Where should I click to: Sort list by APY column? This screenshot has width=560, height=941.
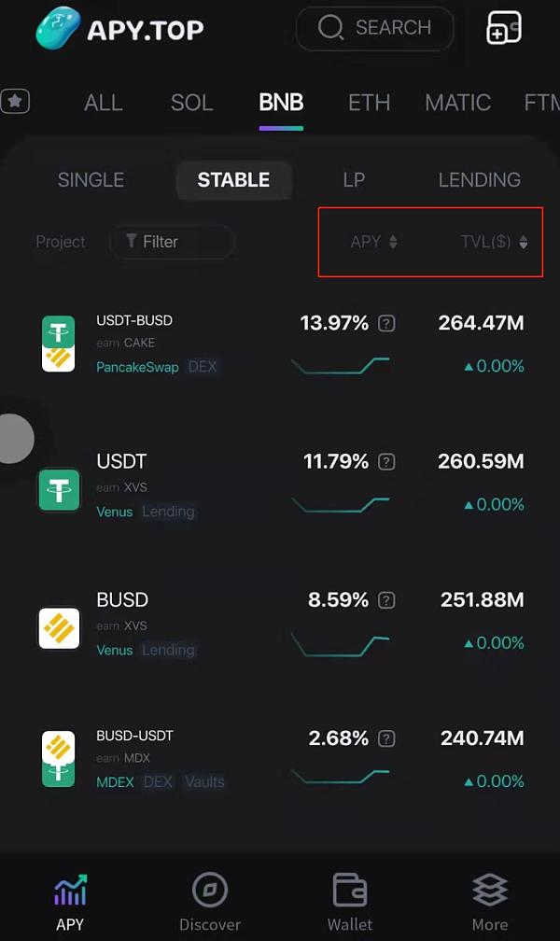point(374,242)
